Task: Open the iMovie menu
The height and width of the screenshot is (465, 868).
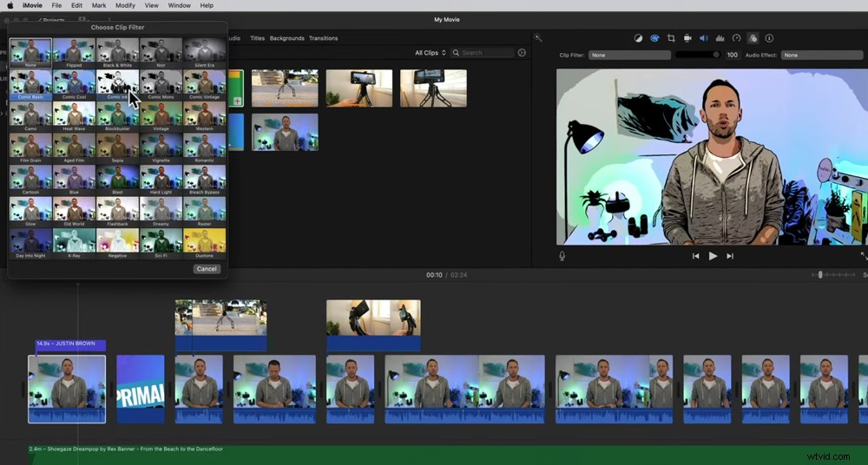Action: [32, 5]
